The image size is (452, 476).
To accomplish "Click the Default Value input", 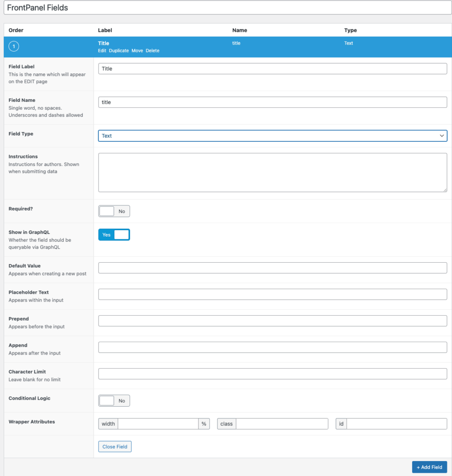I will (x=272, y=268).
